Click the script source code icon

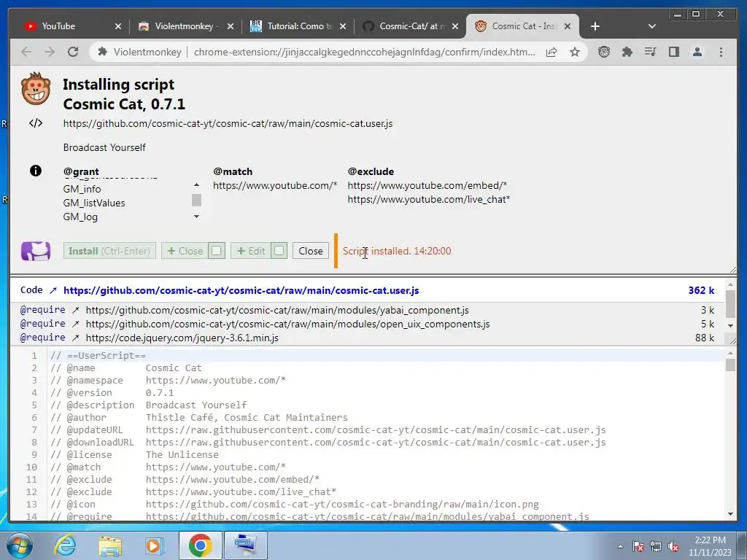[36, 123]
